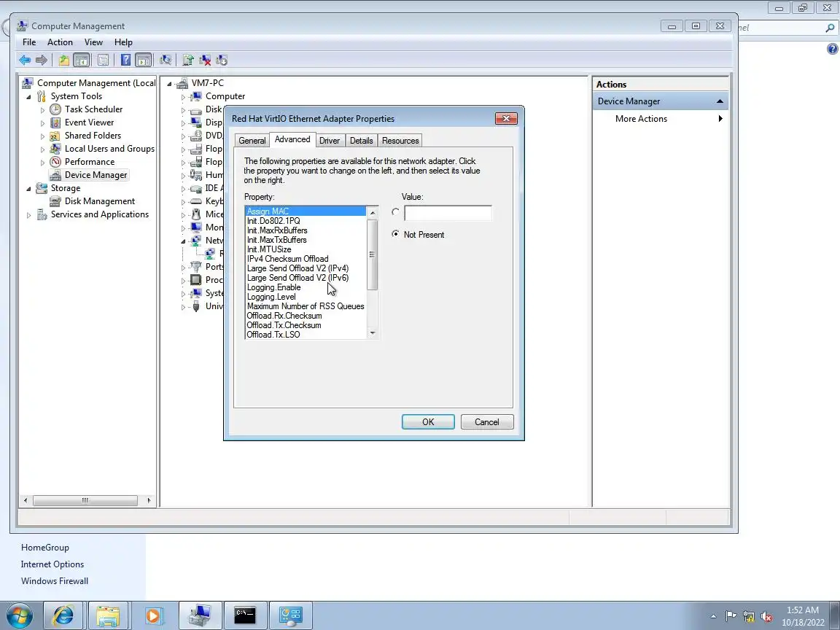Click the Up one level folder icon

click(63, 60)
